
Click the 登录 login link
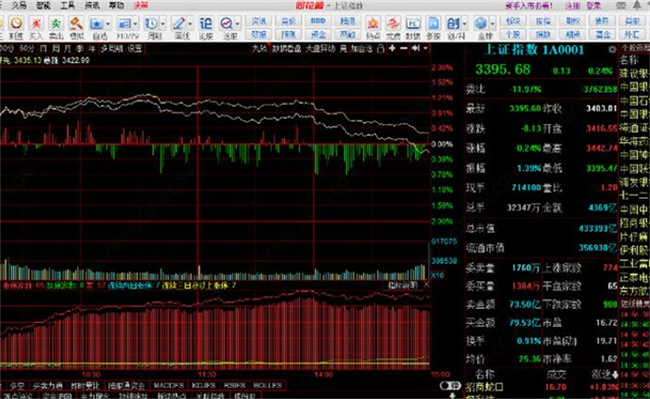(x=594, y=6)
